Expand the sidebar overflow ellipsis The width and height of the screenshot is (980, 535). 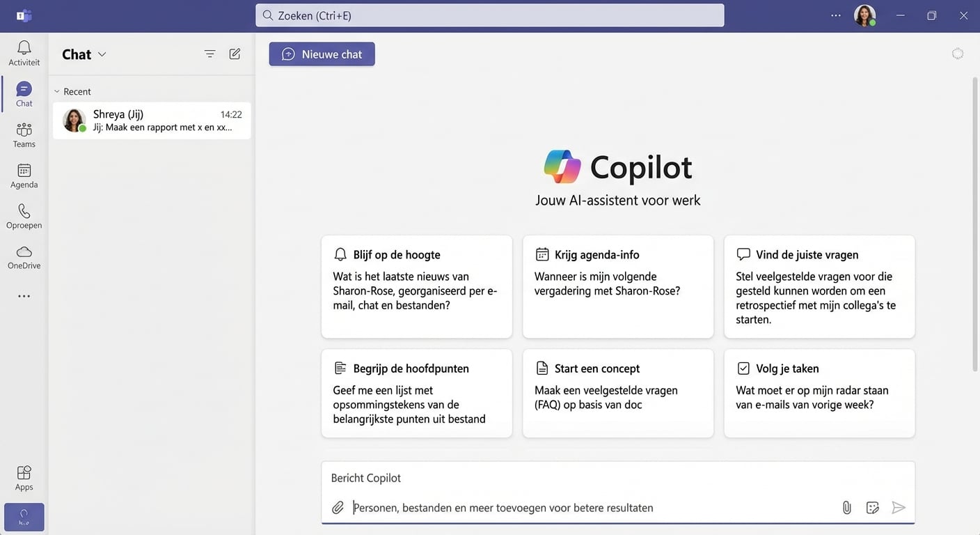click(24, 295)
